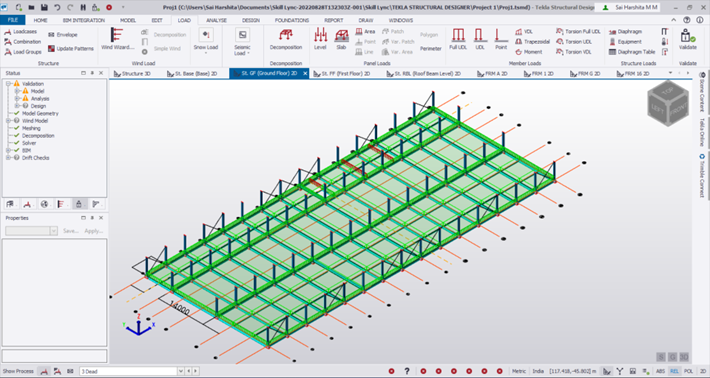Image resolution: width=710 pixels, height=378 pixels.
Task: Click the Update Patterns button
Action: tap(71, 48)
